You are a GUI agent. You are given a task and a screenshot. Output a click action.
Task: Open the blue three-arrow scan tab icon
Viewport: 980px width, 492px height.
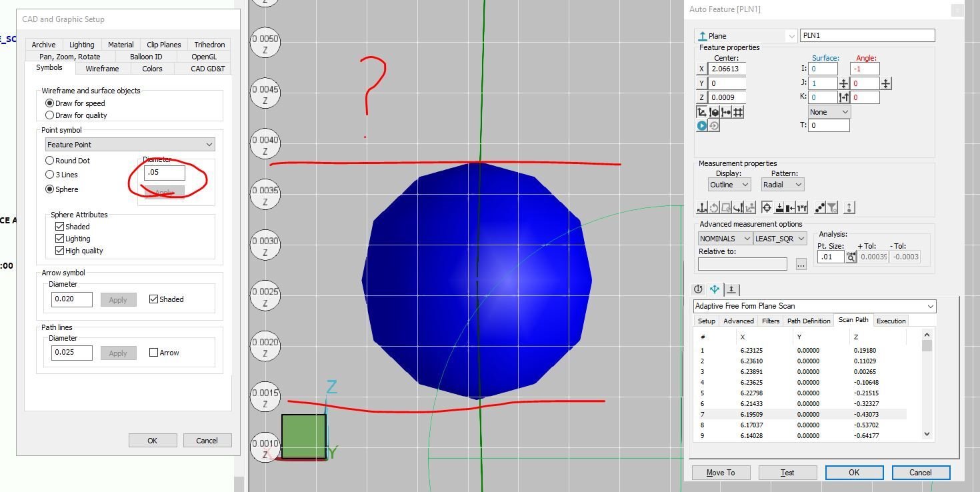coord(715,289)
